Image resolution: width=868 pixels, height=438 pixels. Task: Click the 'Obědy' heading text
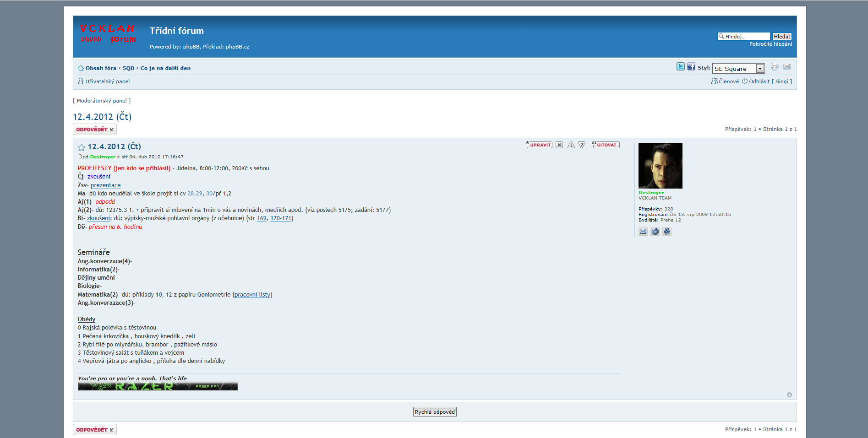[87, 319]
